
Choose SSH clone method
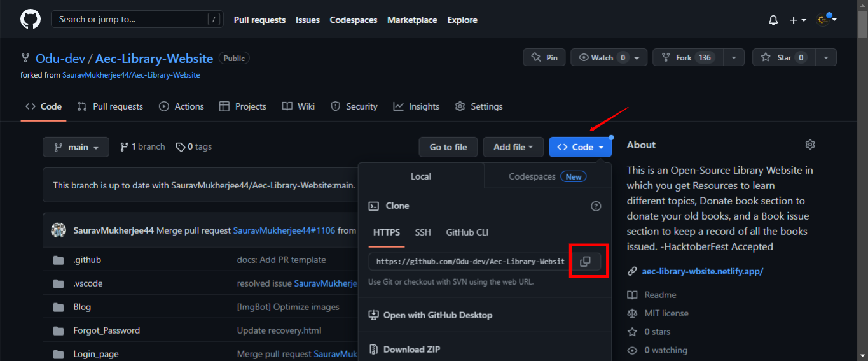[x=423, y=232]
